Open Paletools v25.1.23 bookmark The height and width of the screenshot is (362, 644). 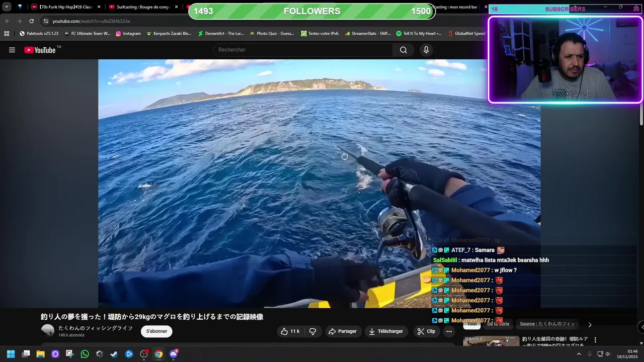(39, 34)
